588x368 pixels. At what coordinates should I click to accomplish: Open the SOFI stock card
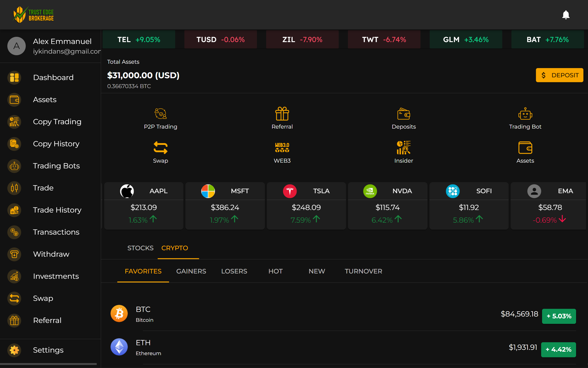pos(469,206)
